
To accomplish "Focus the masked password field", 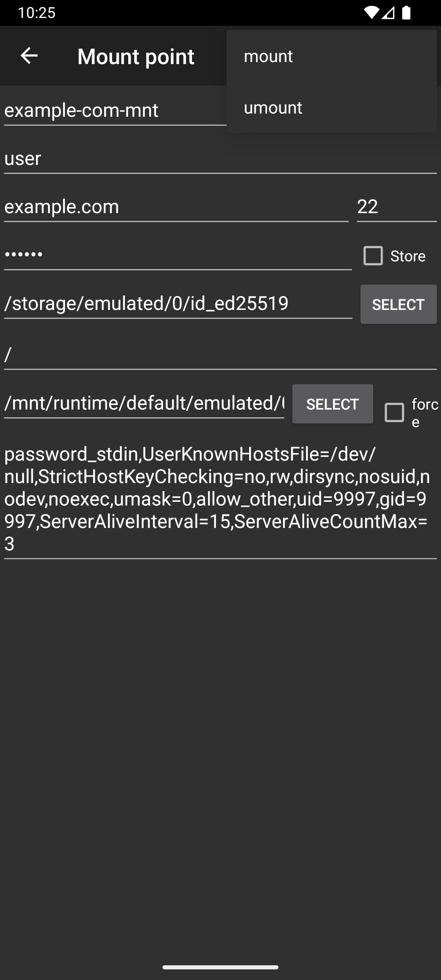I will click(x=178, y=255).
